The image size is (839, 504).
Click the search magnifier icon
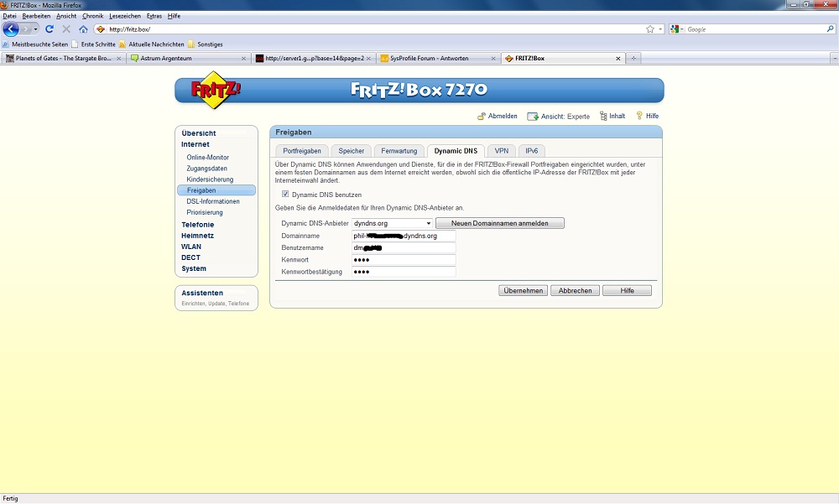[831, 29]
